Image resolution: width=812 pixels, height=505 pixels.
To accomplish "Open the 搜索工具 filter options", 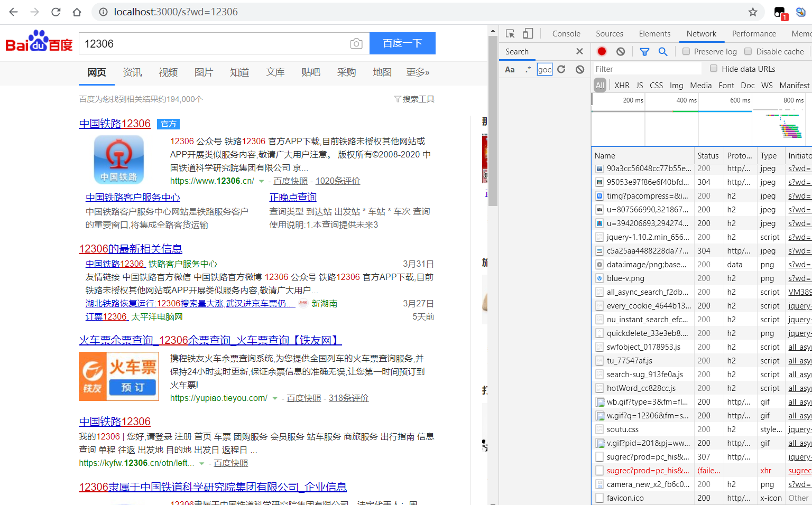I will coord(414,99).
